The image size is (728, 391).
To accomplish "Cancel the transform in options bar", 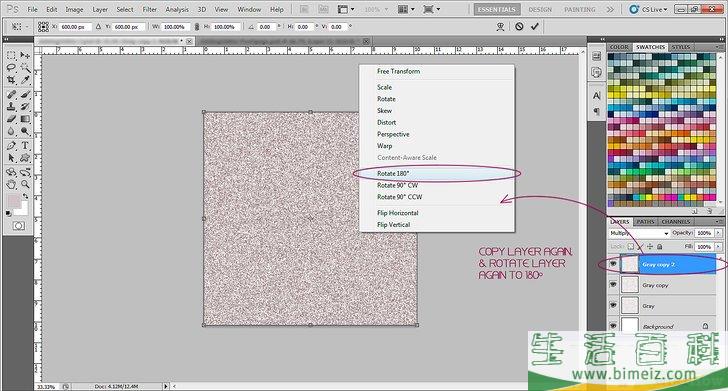I will [519, 26].
